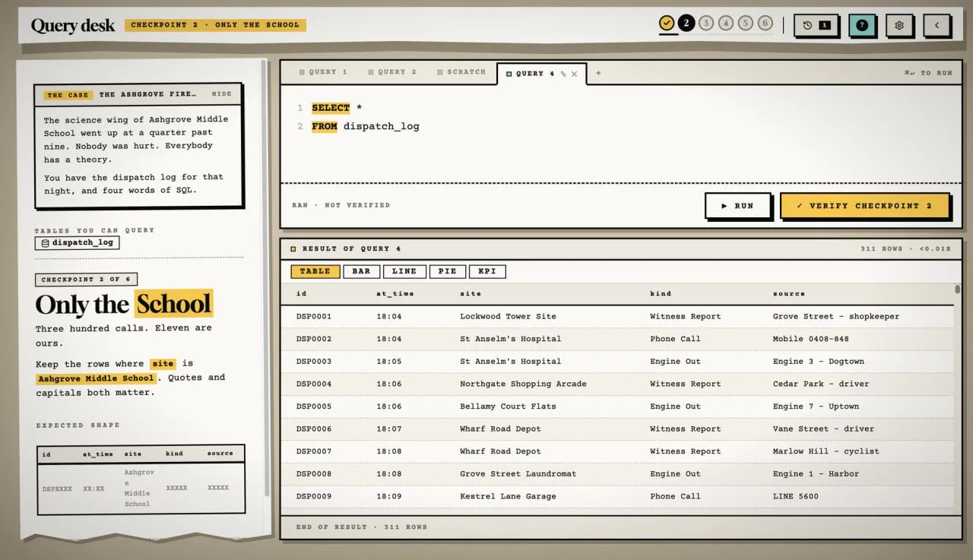Click the Lockwood Tower Site cell
The height and width of the screenshot is (560, 973).
pyautogui.click(x=508, y=316)
